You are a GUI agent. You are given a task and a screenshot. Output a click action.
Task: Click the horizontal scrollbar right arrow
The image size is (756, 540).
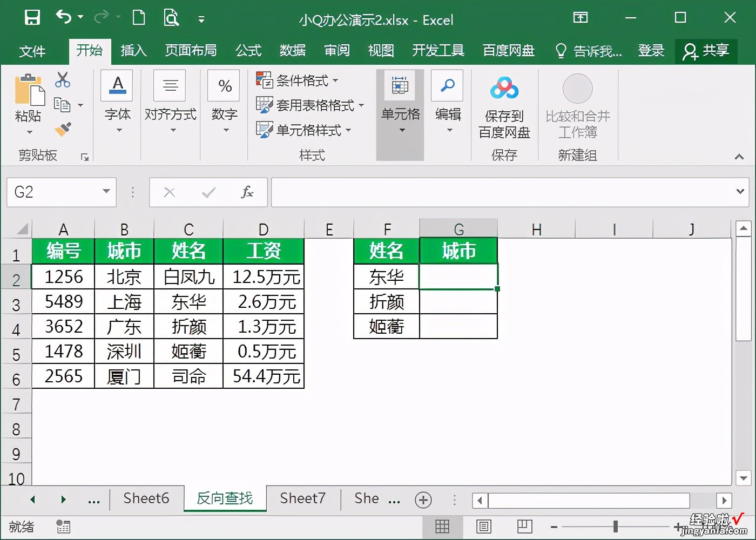pyautogui.click(x=724, y=501)
